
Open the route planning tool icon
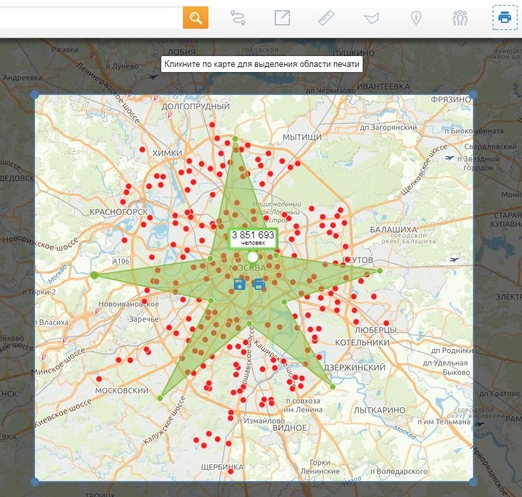tap(238, 18)
